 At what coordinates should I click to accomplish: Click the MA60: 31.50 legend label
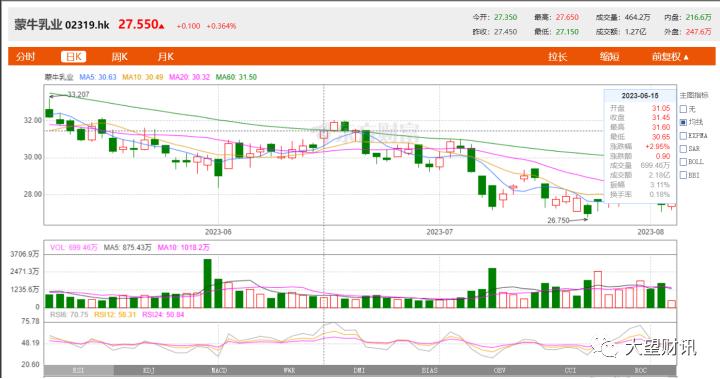click(236, 77)
